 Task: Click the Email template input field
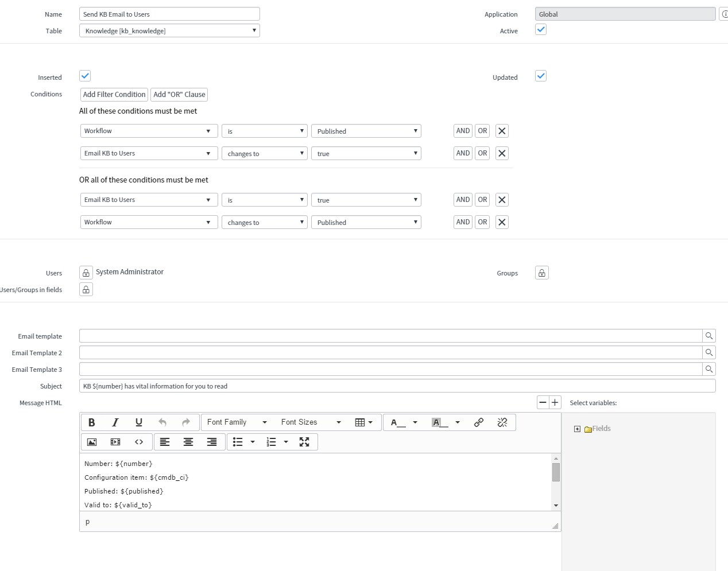[390, 336]
